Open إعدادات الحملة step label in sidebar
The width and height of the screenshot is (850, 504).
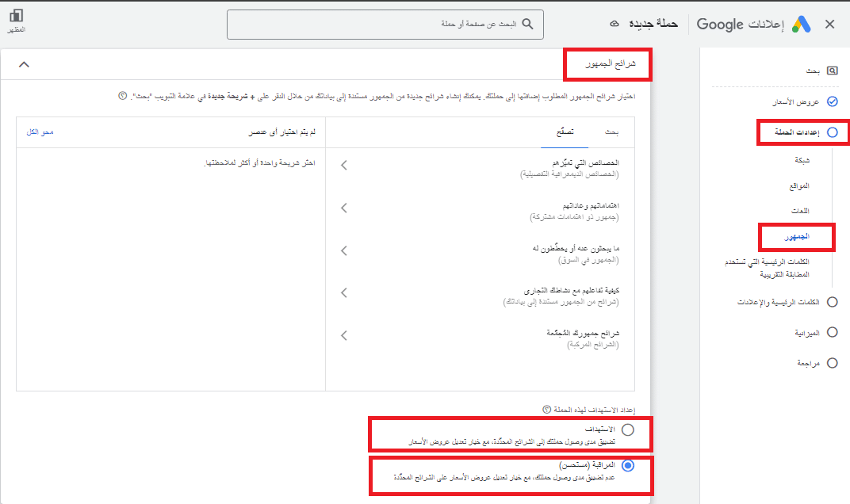coord(797,132)
